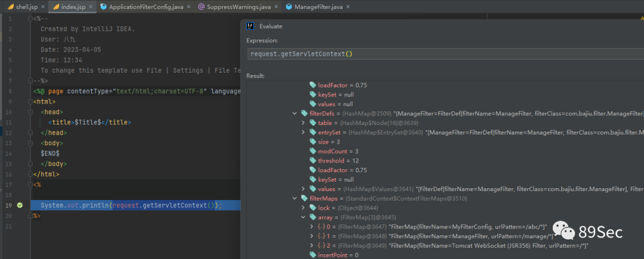Click the field icon next to filterMaps

[x=304, y=198]
